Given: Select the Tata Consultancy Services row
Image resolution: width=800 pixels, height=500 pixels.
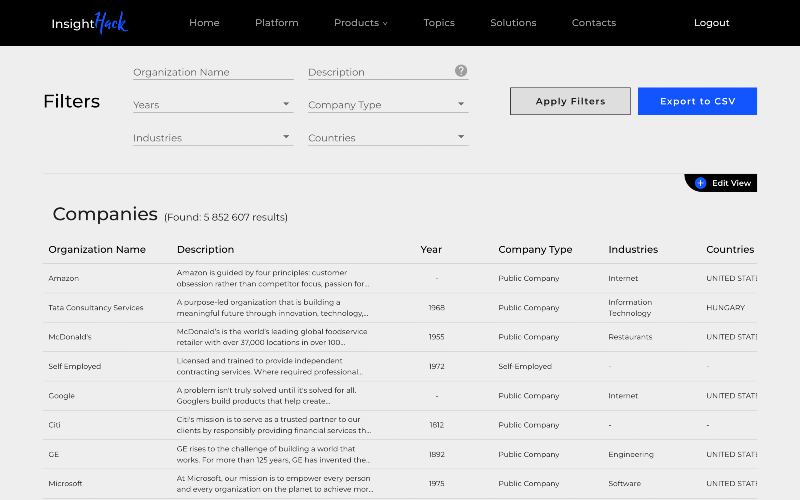Looking at the screenshot, I should click(x=96, y=308).
